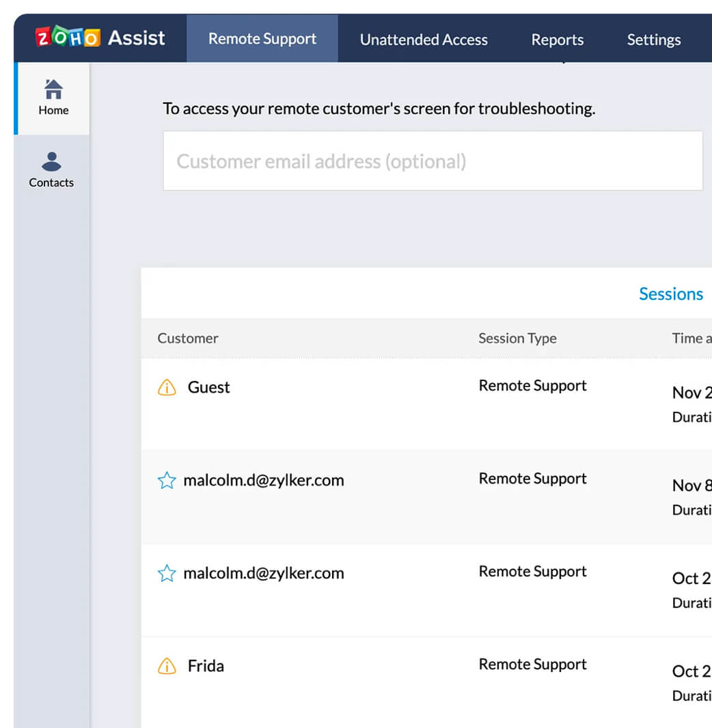Click the warning icon beside Frida
Viewport: 712px width, 728px height.
point(167,666)
